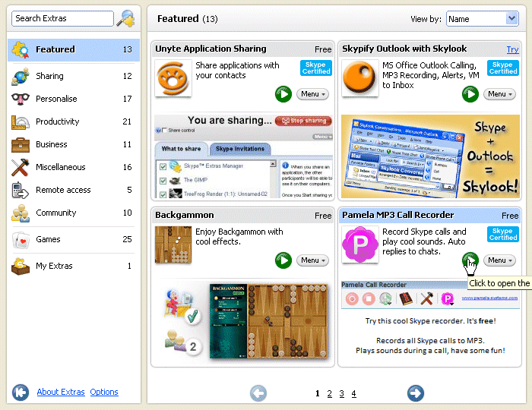The image size is (532, 410).
Task: Click the Pamela MP3 Call Recorder title
Action: [397, 215]
